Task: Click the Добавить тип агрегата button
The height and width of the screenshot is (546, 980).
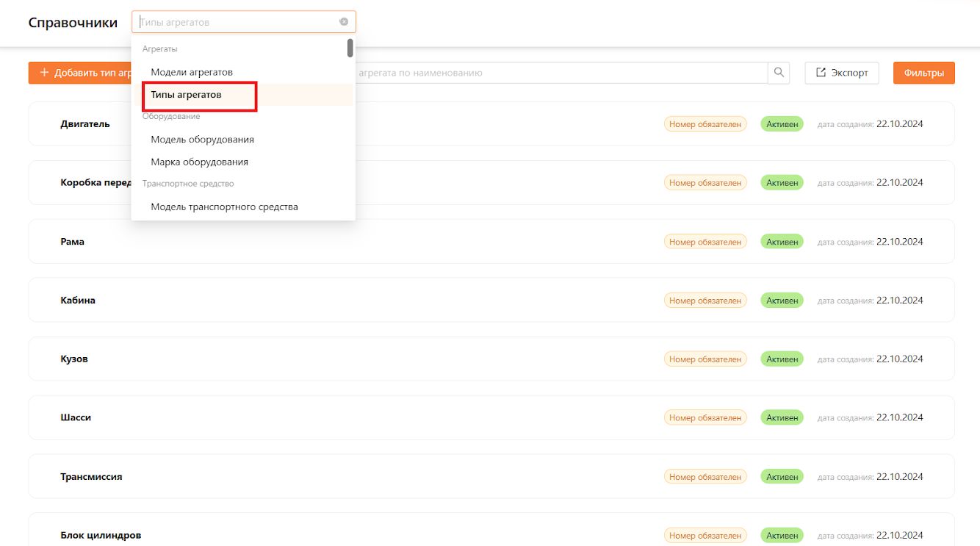Action: click(x=80, y=73)
